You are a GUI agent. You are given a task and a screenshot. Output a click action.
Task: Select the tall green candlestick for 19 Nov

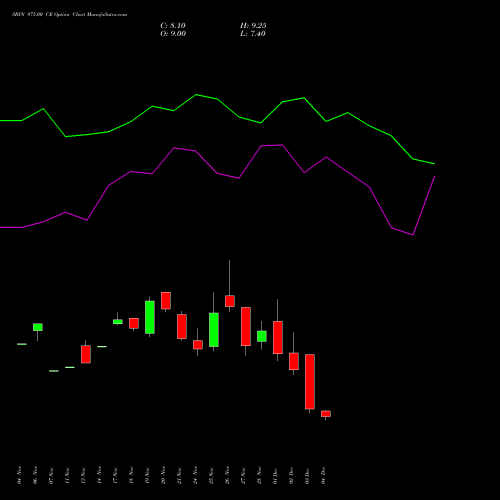[x=150, y=317]
